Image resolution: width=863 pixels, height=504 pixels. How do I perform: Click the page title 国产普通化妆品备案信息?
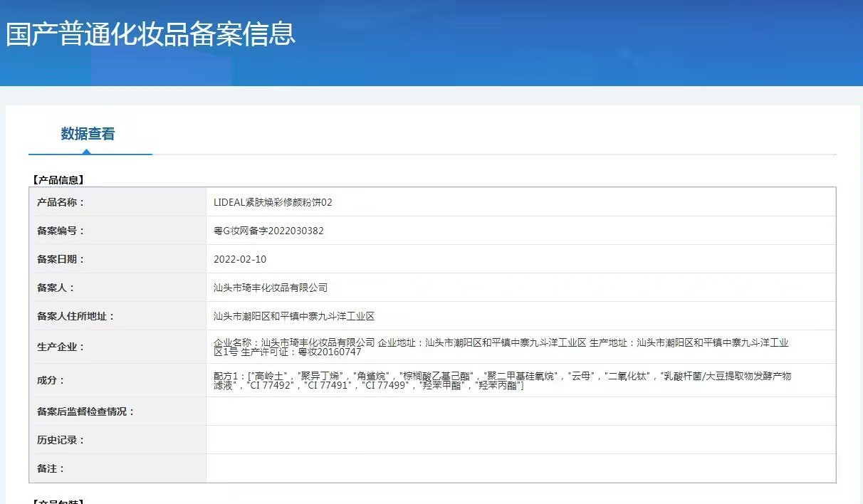tap(150, 34)
